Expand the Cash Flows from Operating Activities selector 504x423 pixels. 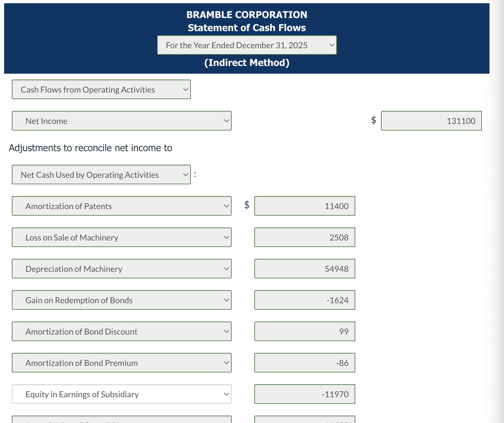click(101, 89)
